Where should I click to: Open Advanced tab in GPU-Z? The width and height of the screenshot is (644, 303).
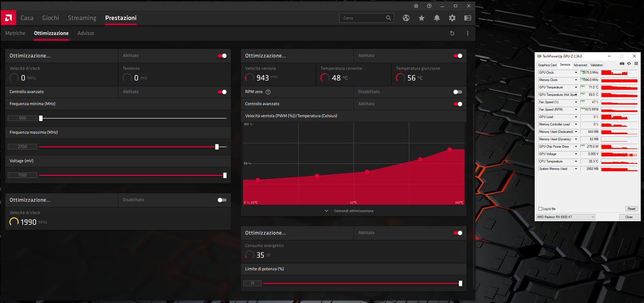(x=580, y=65)
